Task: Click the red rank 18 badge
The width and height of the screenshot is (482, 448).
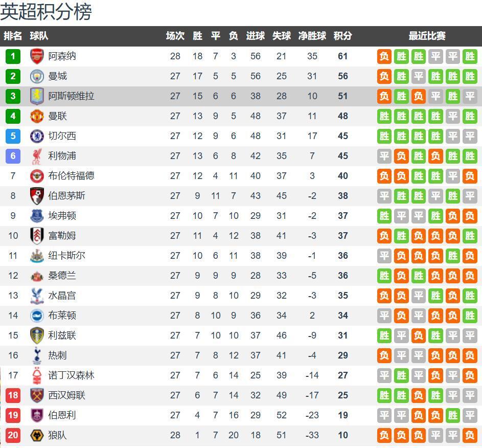Action: point(13,395)
